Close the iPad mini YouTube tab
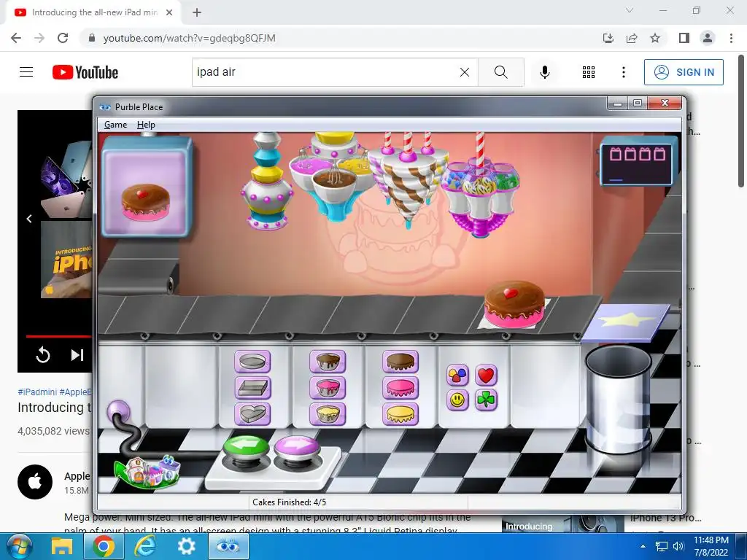Image resolution: width=747 pixels, height=560 pixels. click(169, 12)
